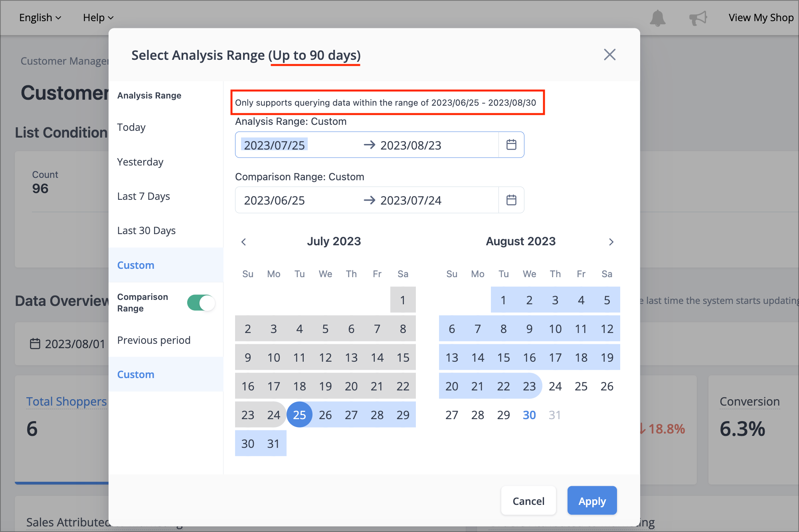Pick July 29 in the calendar
The image size is (799, 532).
click(403, 415)
